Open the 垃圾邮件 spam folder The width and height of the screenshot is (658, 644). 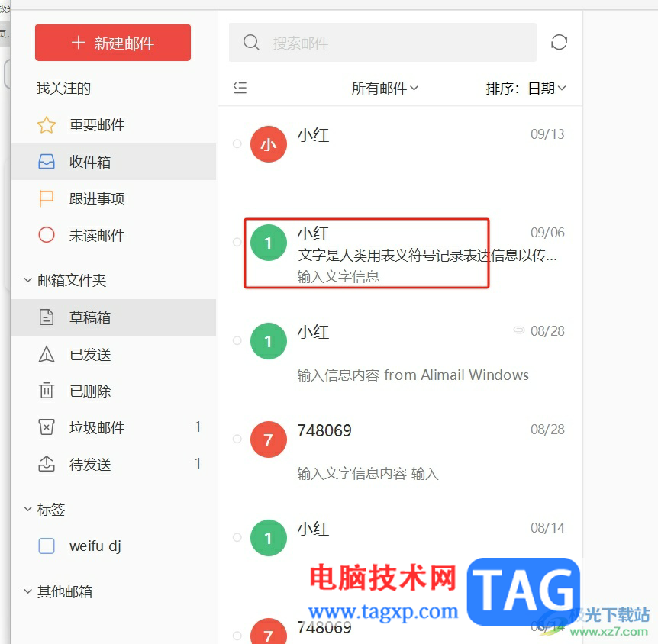tap(113, 427)
